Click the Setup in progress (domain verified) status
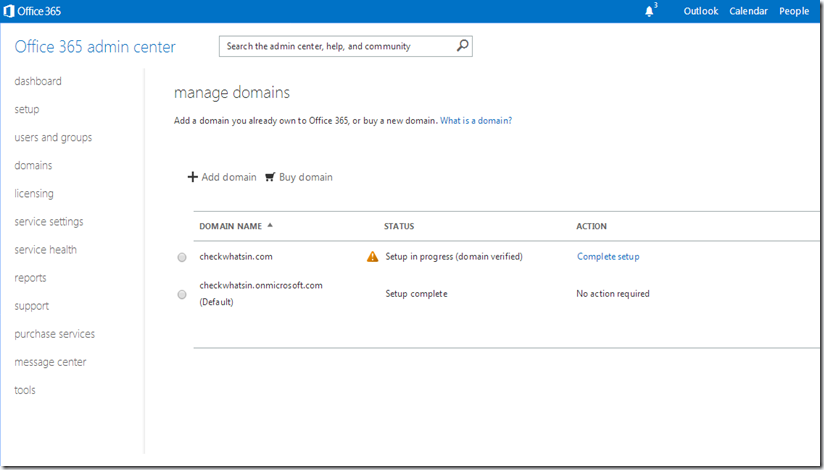824x470 pixels. click(x=454, y=257)
